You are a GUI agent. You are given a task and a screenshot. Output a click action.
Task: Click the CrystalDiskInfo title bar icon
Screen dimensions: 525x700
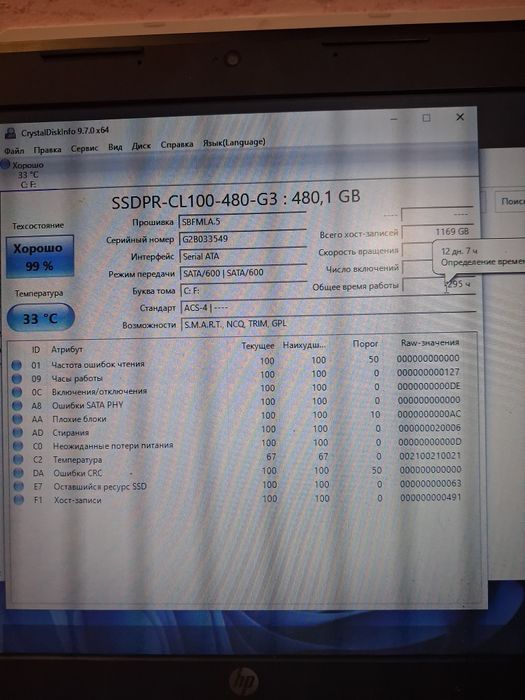pos(10,133)
